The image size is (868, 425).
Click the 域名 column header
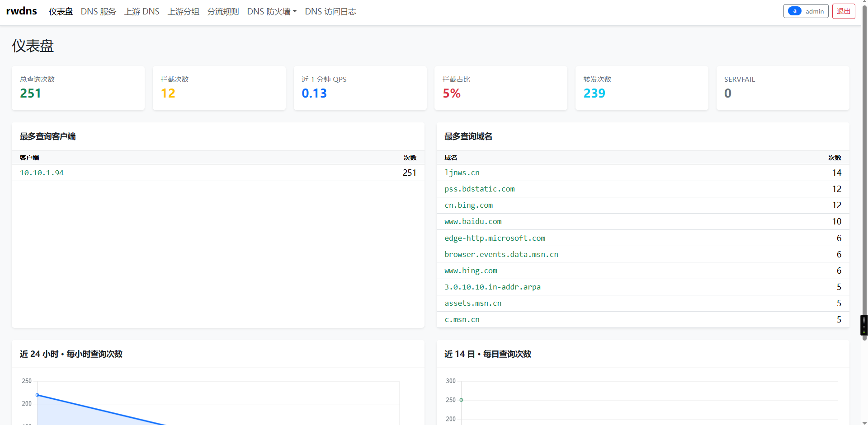[x=451, y=158]
